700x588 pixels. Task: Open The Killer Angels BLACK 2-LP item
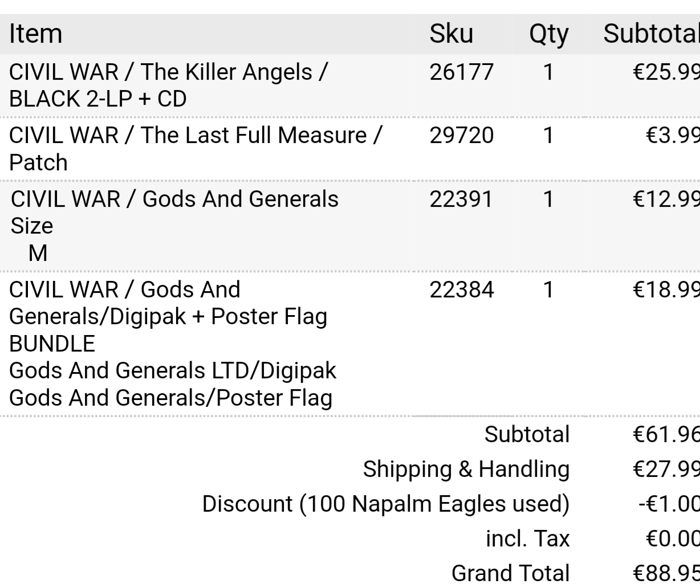[x=168, y=85]
